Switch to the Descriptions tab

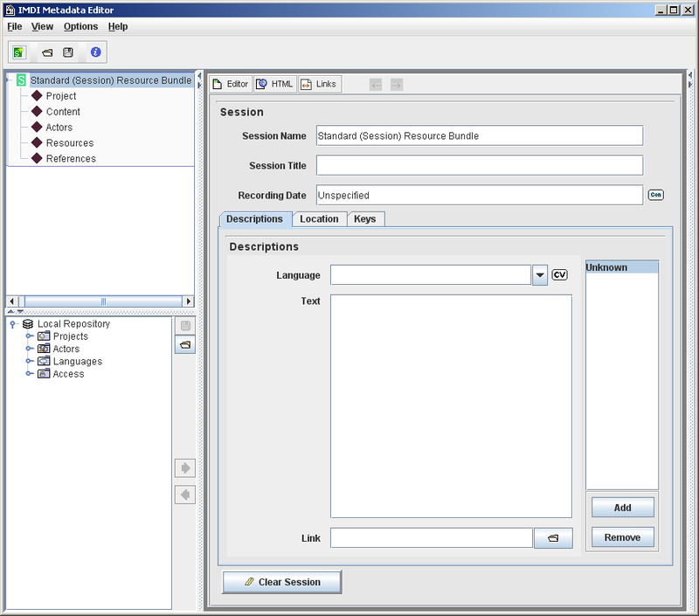(x=254, y=218)
